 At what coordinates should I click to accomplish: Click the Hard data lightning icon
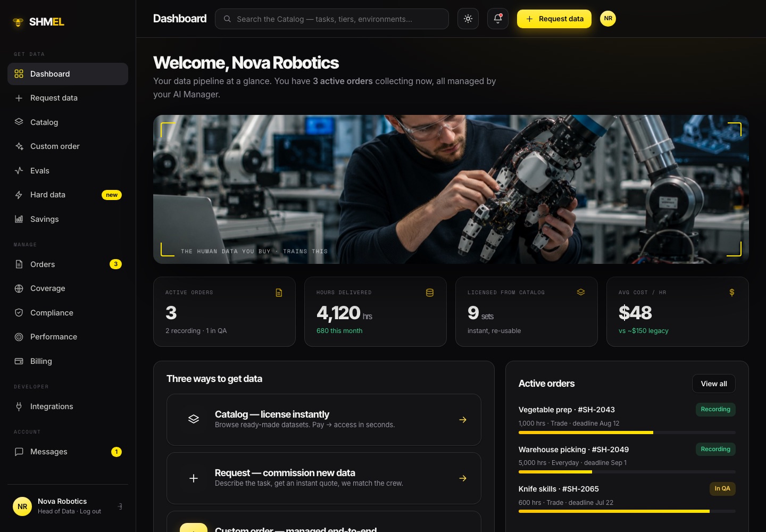click(19, 195)
